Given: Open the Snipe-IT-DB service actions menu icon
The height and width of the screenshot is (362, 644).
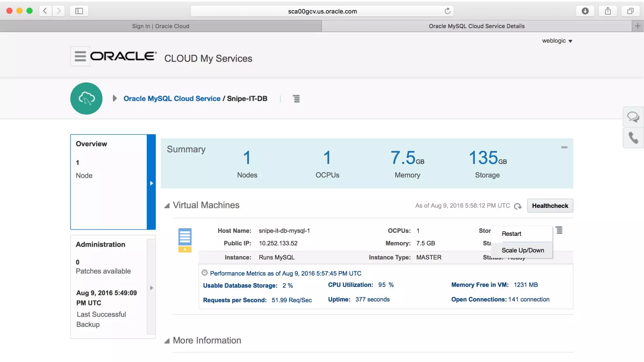Looking at the screenshot, I should click(x=296, y=99).
